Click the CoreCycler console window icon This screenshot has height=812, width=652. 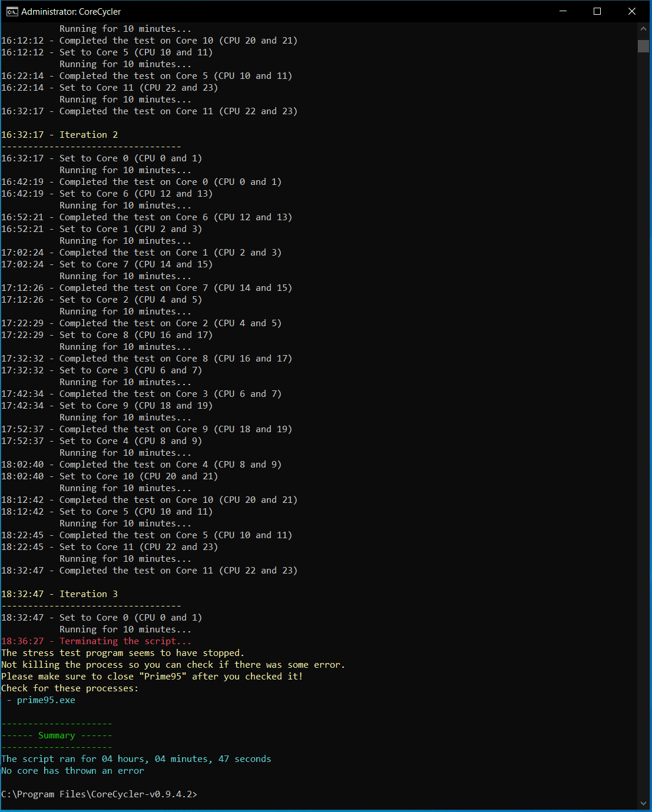tap(12, 11)
